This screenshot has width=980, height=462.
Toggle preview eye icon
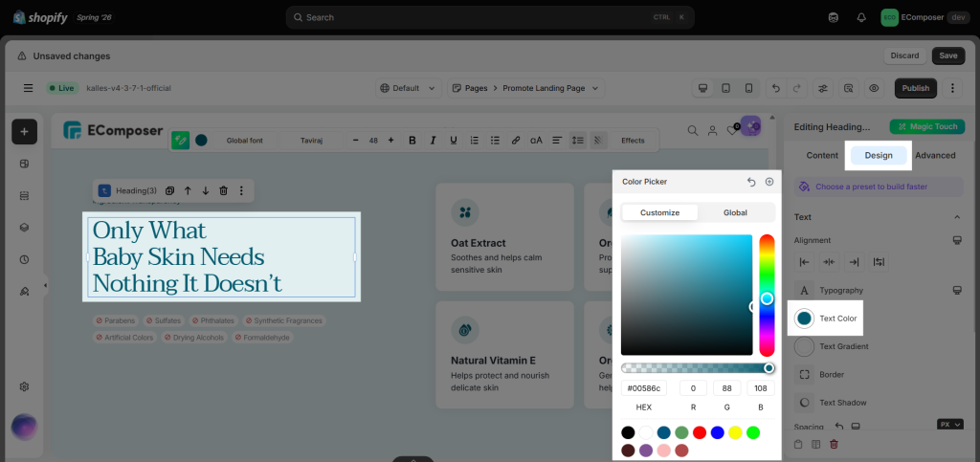point(874,88)
